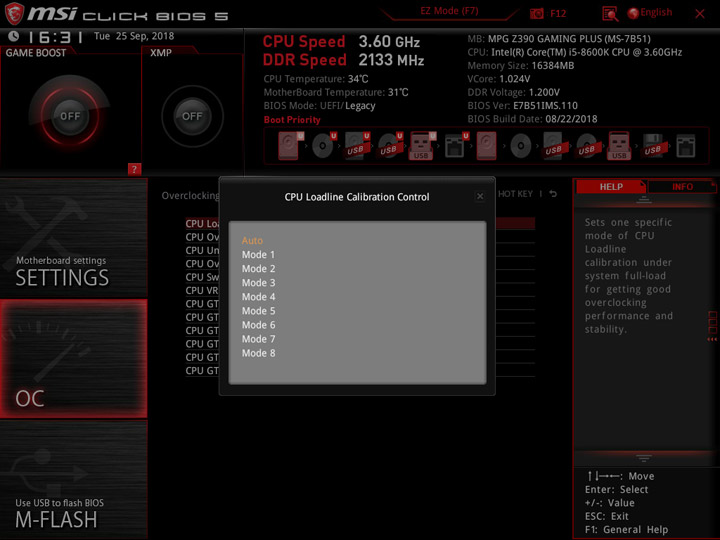Choose Mode 8 loadline calibration
The width and height of the screenshot is (720, 540).
[x=259, y=353]
